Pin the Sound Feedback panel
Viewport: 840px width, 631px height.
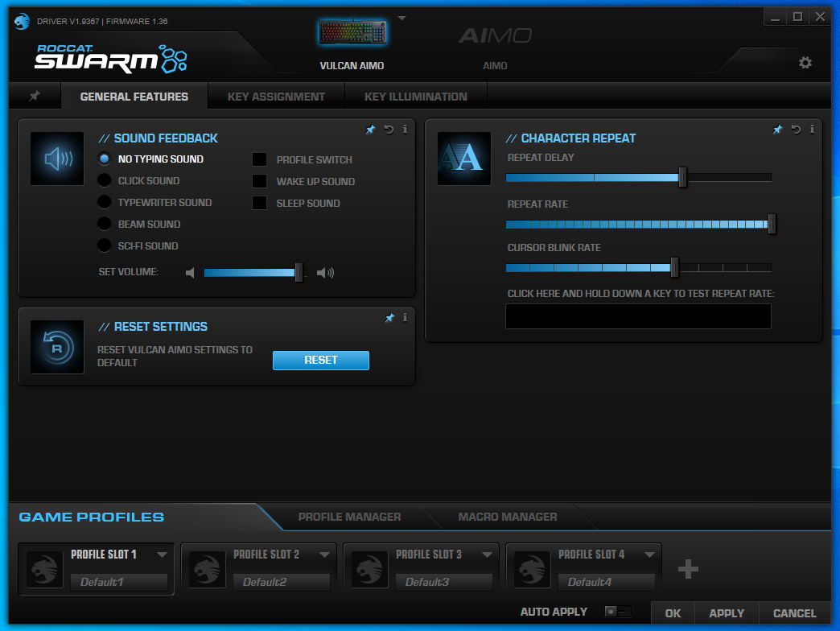(370, 130)
